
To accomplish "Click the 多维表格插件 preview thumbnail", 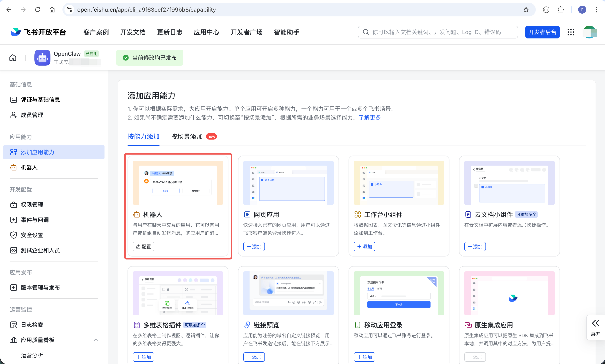I will tap(178, 293).
